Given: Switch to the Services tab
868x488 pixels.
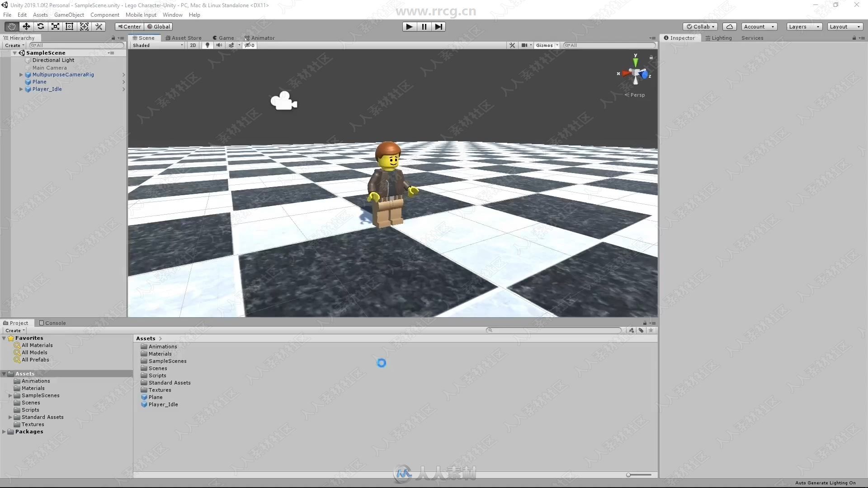Looking at the screenshot, I should [x=752, y=38].
